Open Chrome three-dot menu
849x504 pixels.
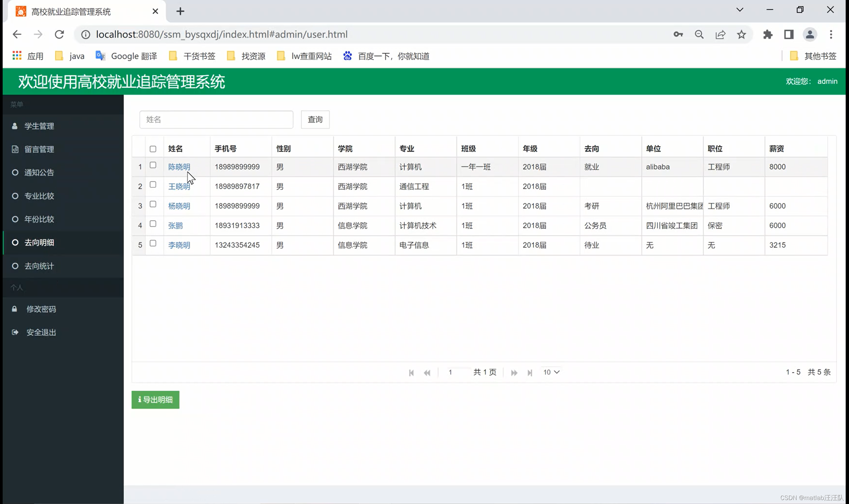[x=831, y=34]
